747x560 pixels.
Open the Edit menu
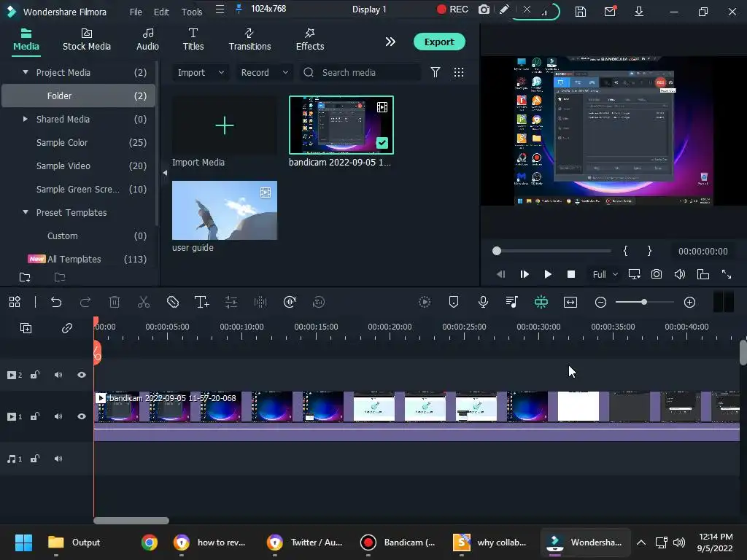(161, 12)
